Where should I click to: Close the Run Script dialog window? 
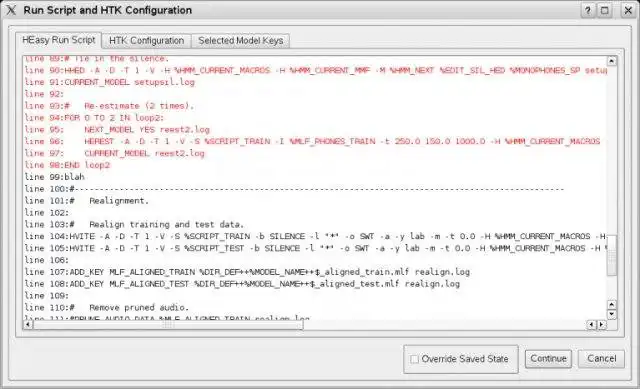pyautogui.click(x=628, y=11)
